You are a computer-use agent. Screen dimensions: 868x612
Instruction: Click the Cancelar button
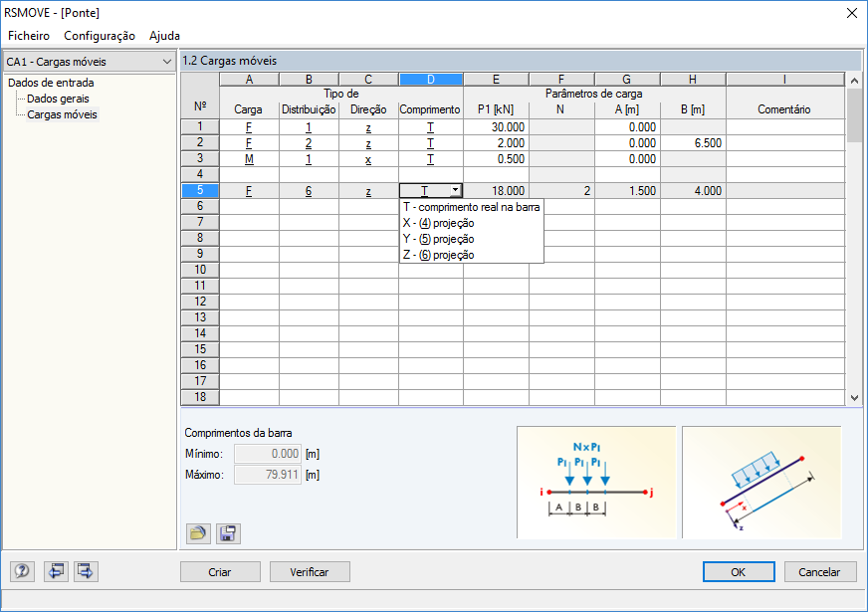[819, 571]
